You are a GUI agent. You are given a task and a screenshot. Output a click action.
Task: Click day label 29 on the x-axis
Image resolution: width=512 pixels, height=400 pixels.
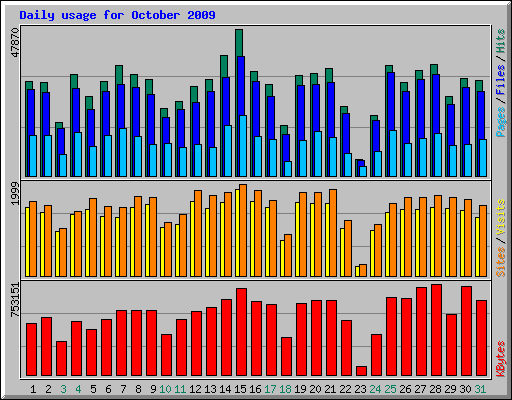pyautogui.click(x=450, y=389)
